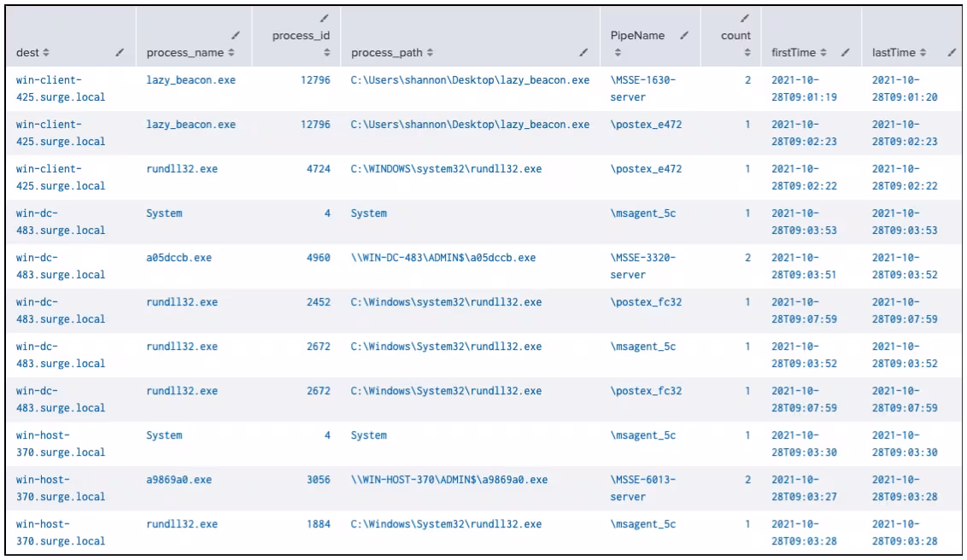Click the edit pencil icon for dest column
967x560 pixels.
pos(121,53)
